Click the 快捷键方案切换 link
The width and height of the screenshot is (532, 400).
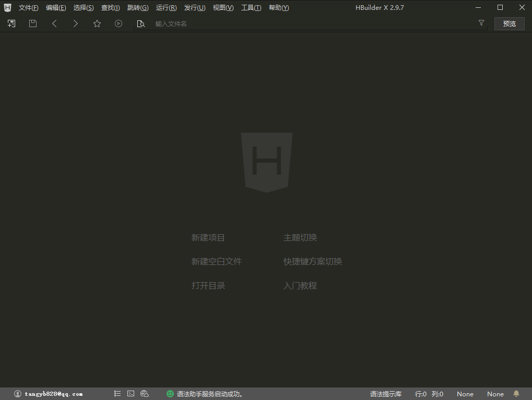(x=313, y=261)
